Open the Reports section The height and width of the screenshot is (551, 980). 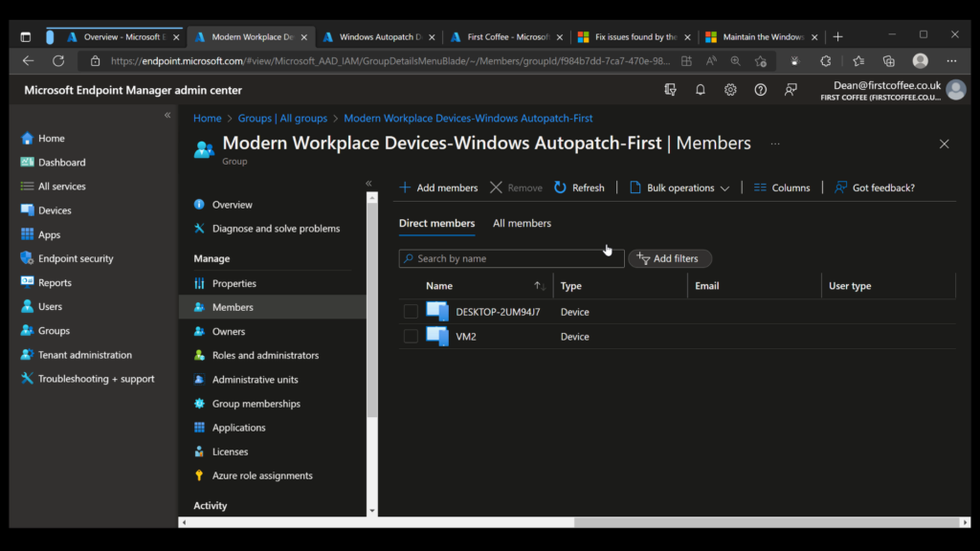point(53,282)
